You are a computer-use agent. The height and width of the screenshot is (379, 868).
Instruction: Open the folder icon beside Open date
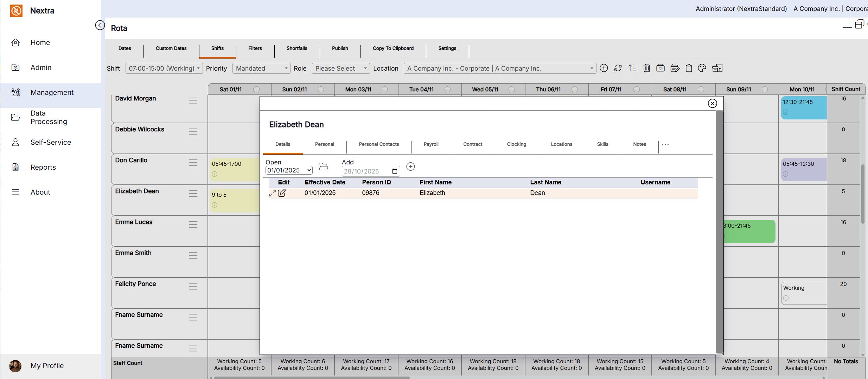click(x=323, y=166)
